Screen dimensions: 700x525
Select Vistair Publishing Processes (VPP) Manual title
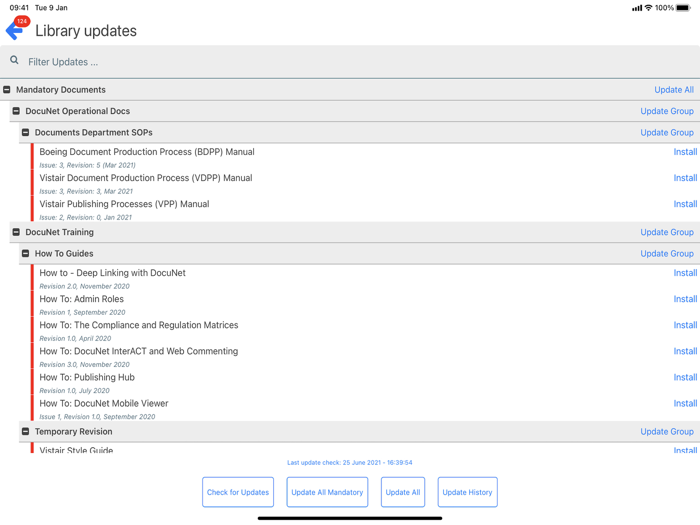[124, 204]
